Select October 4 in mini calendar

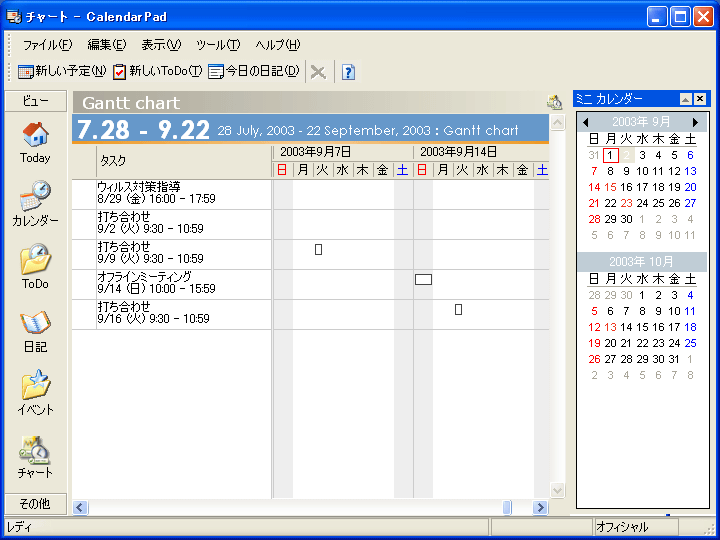(x=690, y=295)
